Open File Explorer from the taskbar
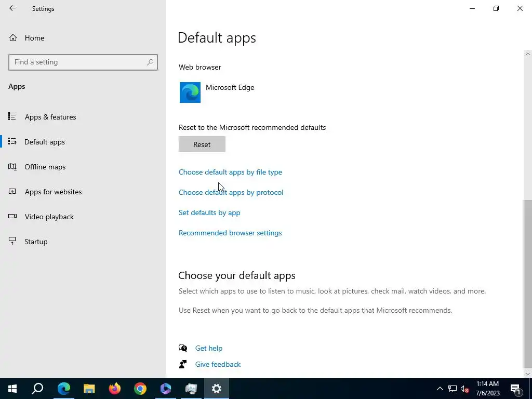Image resolution: width=532 pixels, height=399 pixels. [89, 389]
